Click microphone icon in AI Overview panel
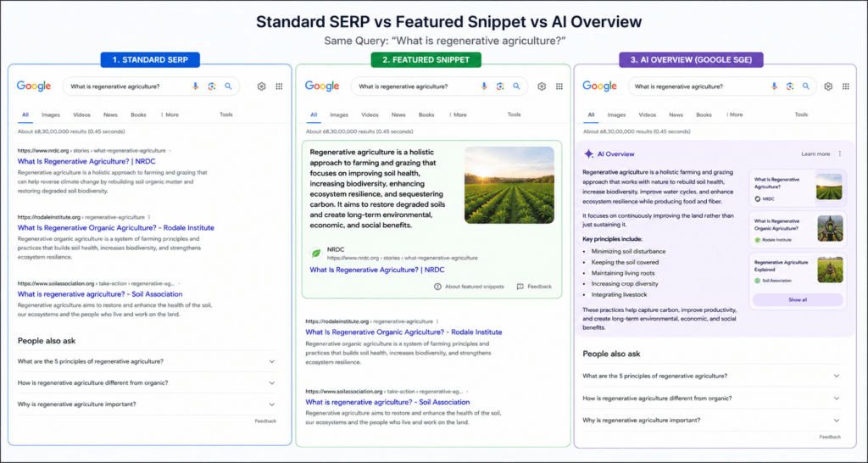The height and width of the screenshot is (463, 868). tap(774, 86)
